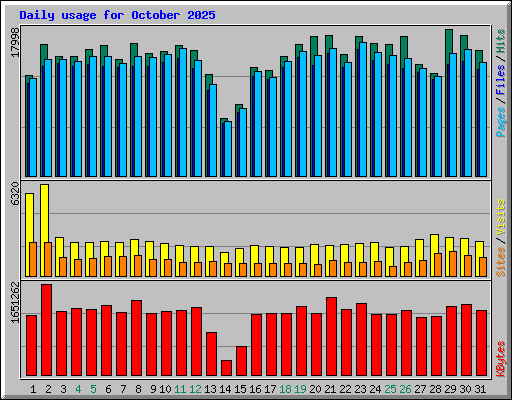This screenshot has height=400, width=512.
Task: Click the 'Pages / Files / Hits' legend label
Action: [x=500, y=83]
